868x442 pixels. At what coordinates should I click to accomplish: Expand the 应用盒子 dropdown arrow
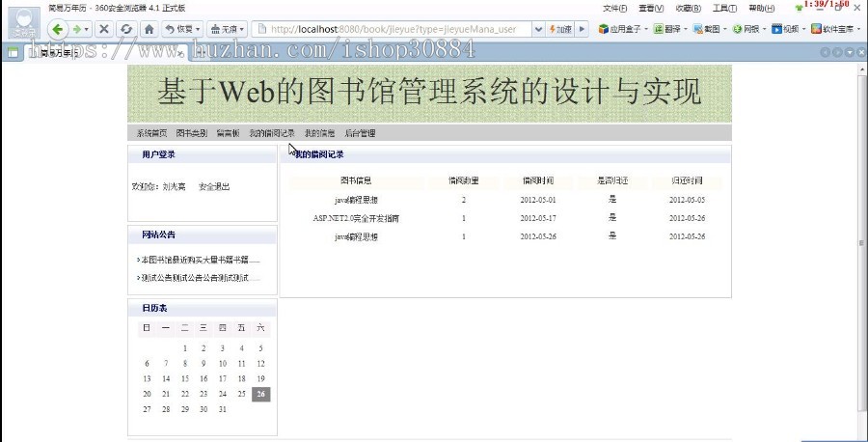tap(645, 29)
